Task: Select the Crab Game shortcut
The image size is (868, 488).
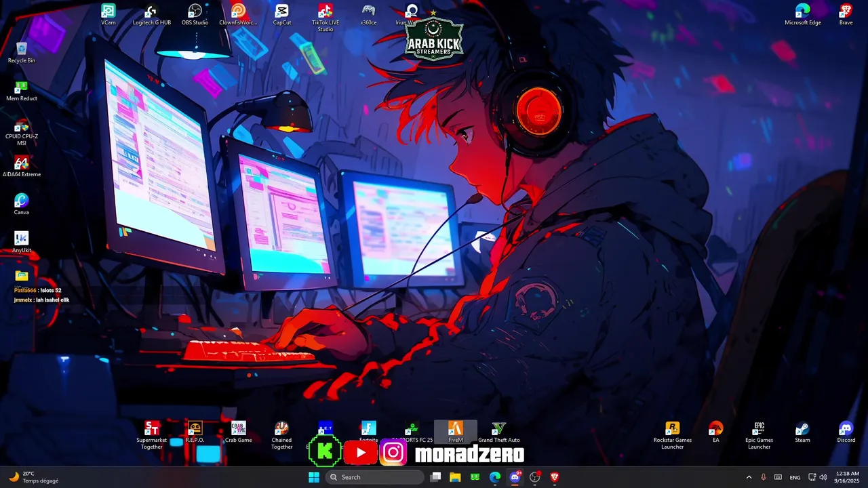Action: pyautogui.click(x=238, y=432)
